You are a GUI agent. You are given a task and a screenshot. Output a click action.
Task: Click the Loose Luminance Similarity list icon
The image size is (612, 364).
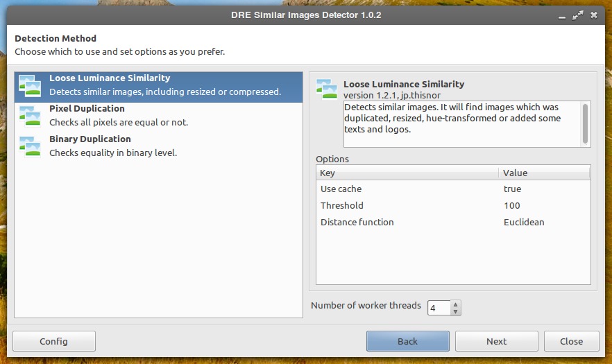tap(30, 86)
